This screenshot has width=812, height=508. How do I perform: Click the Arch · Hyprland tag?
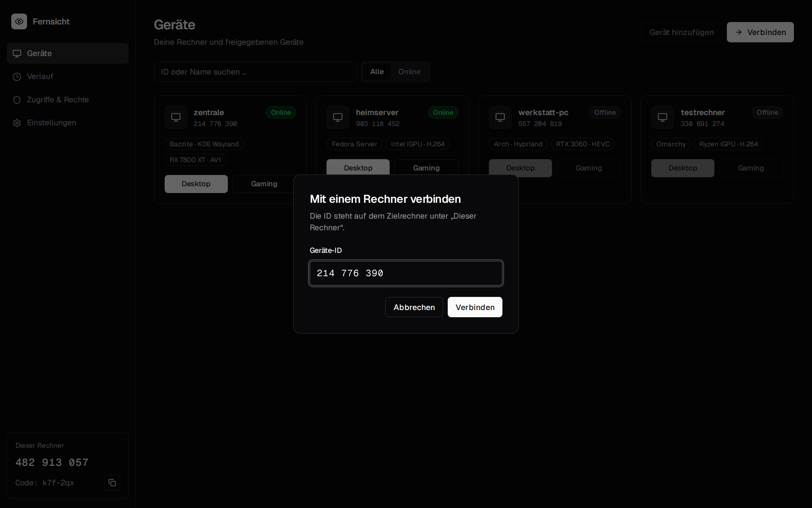point(518,144)
